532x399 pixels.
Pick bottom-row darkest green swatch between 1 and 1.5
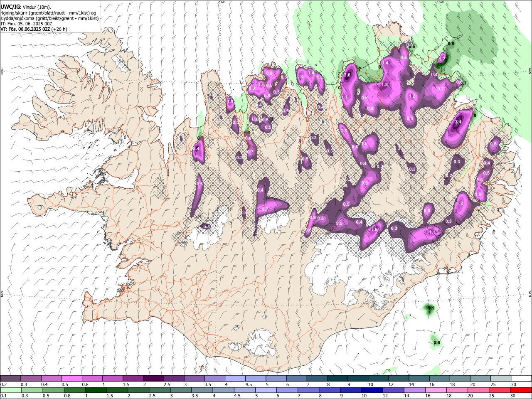tap(96, 390)
